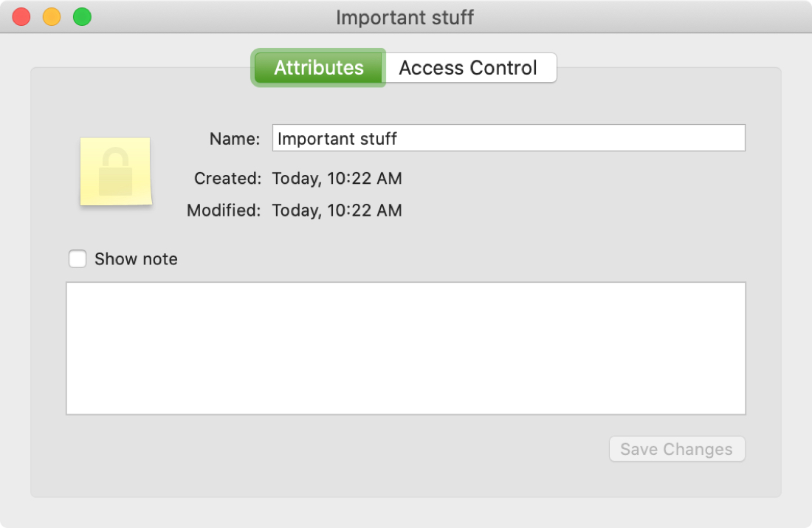Click the Modified date value 'Today, 10:22 AM'
Image resolution: width=812 pixels, height=528 pixels.
pyautogui.click(x=337, y=210)
